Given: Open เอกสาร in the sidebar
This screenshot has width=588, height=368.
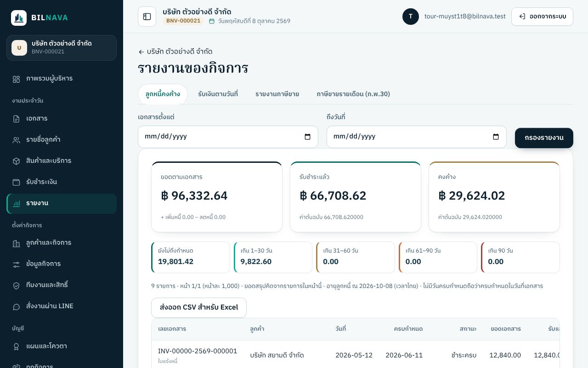Looking at the screenshot, I should coord(62,119).
